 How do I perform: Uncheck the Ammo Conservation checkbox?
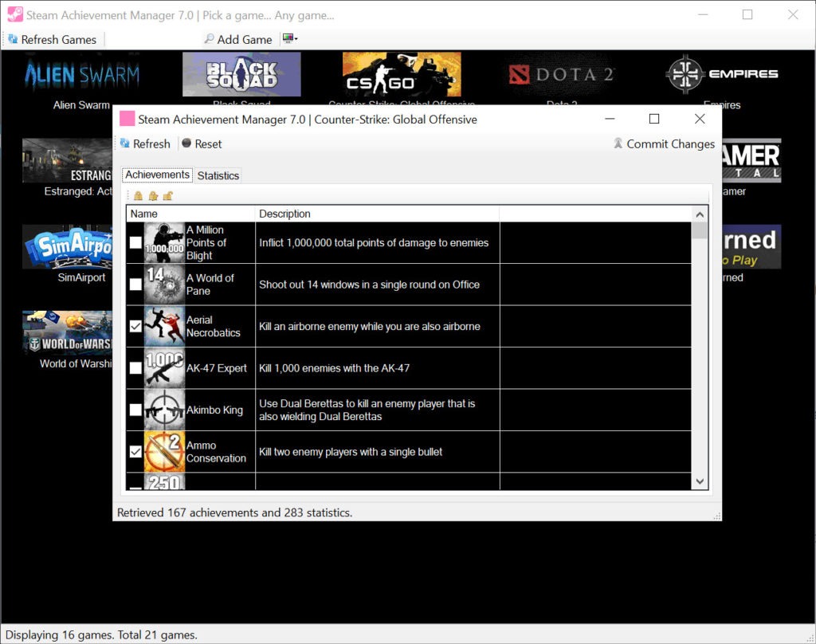(x=135, y=452)
